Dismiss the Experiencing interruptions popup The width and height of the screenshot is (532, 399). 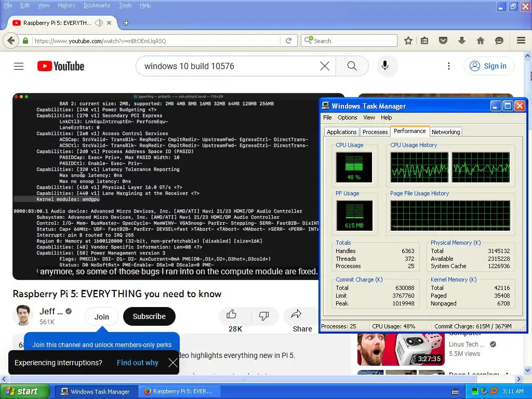click(172, 363)
